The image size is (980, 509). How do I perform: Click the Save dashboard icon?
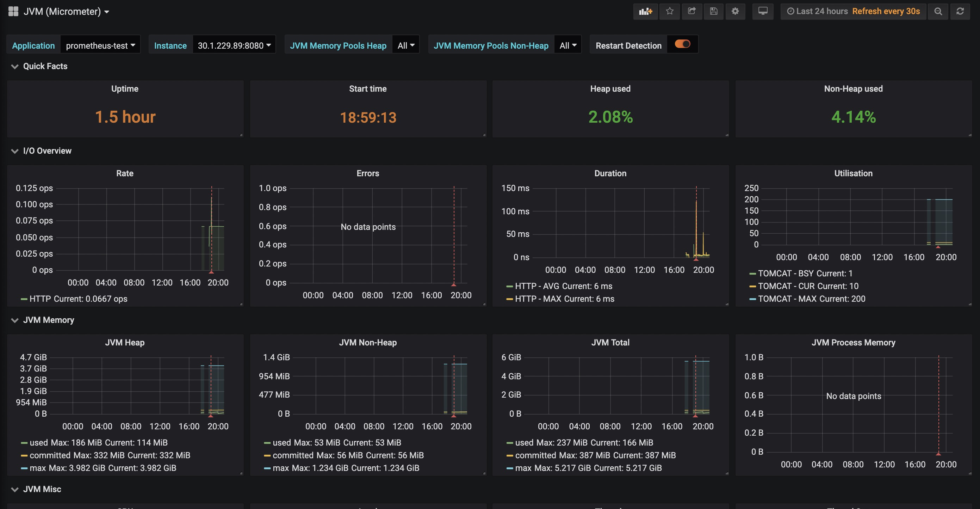point(714,11)
